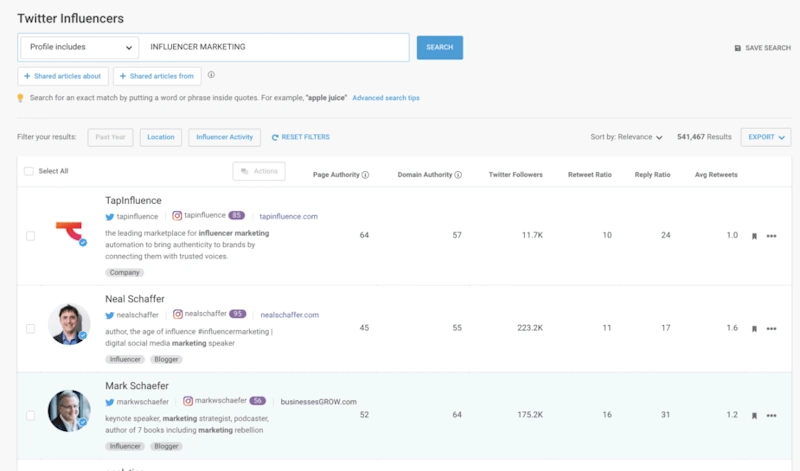Click Save Search
The height and width of the screenshot is (471, 800).
point(762,48)
